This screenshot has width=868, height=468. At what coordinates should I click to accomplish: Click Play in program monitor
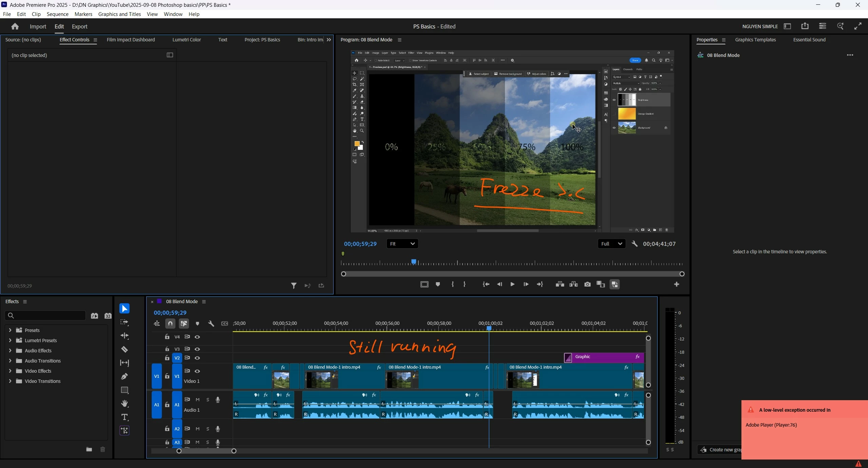point(512,284)
